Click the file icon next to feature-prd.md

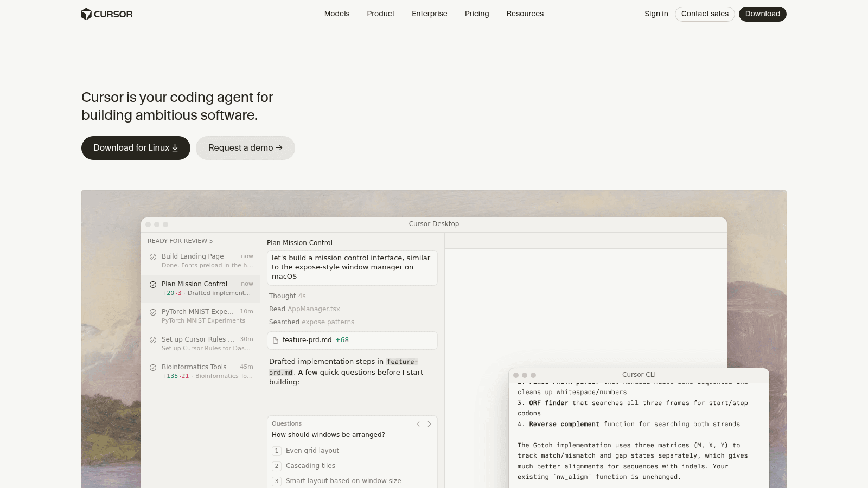click(276, 341)
